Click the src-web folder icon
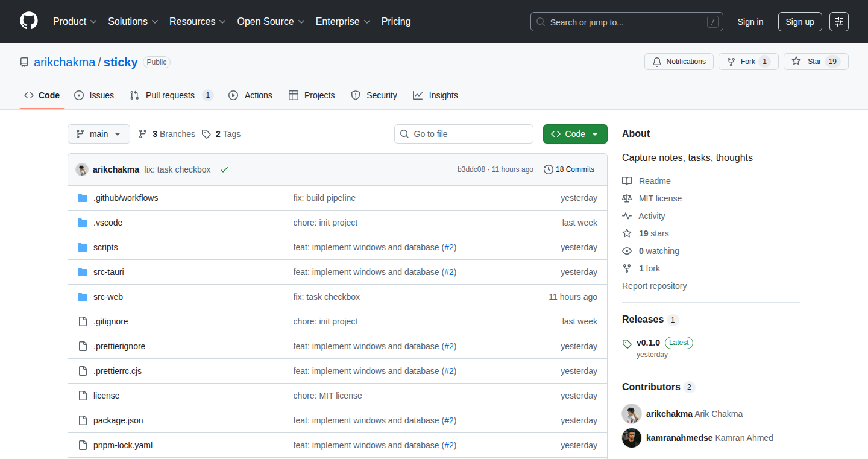 pyautogui.click(x=83, y=297)
